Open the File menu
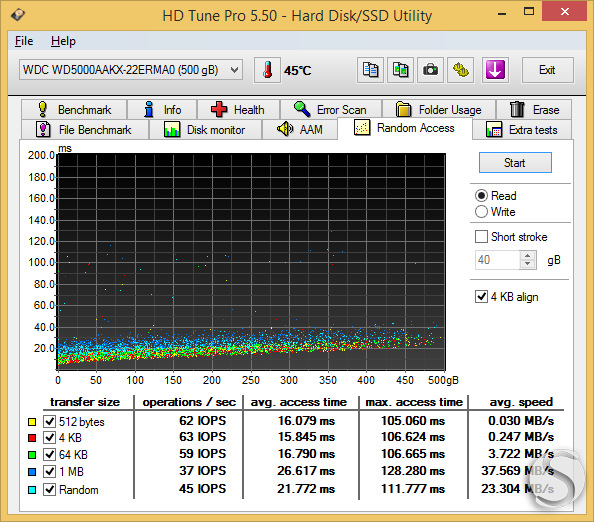The height and width of the screenshot is (522, 594). coord(24,41)
